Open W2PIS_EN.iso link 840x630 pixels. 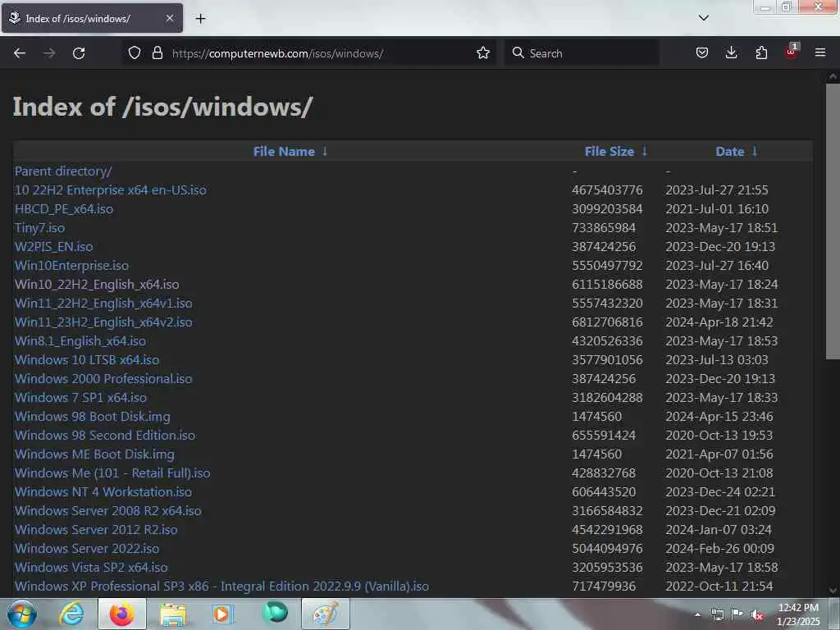pyautogui.click(x=53, y=247)
